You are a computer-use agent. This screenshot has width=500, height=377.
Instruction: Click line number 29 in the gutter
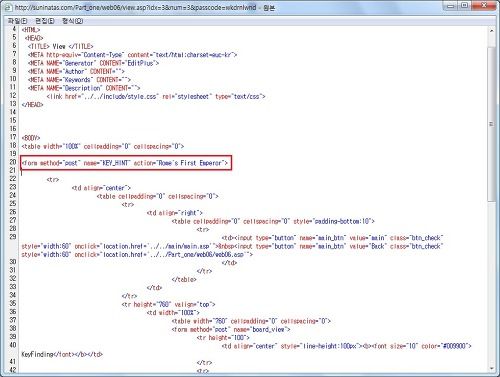pos(13,237)
